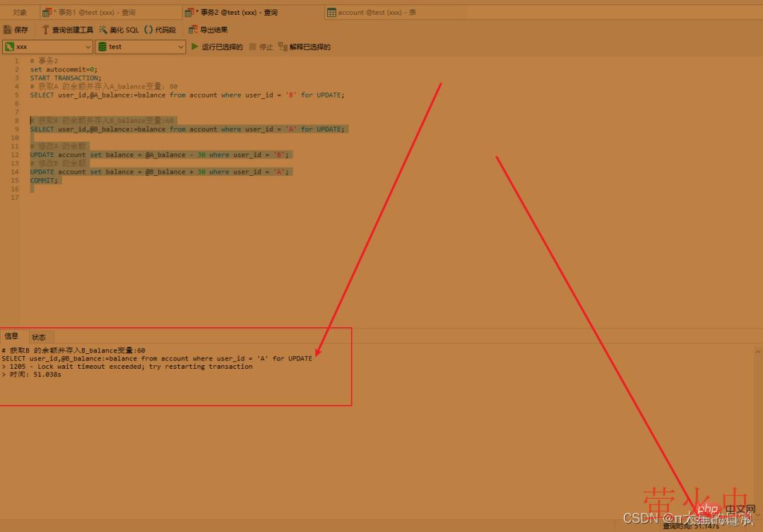Click Export Result (导出结果) icon
The image size is (763, 532).
[x=193, y=30]
